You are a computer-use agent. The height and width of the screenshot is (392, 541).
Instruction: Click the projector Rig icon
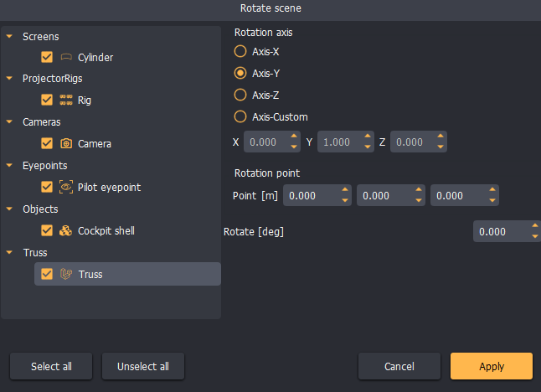(66, 100)
